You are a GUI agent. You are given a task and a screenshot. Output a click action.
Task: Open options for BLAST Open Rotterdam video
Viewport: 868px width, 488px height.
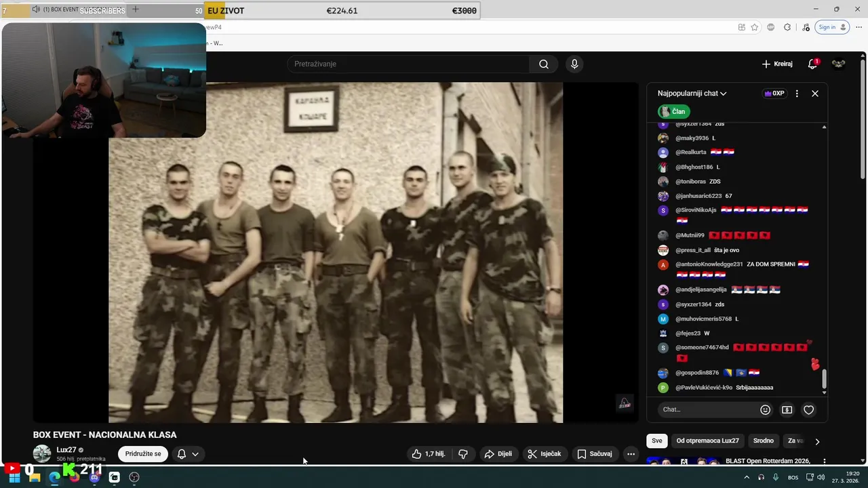click(824, 461)
